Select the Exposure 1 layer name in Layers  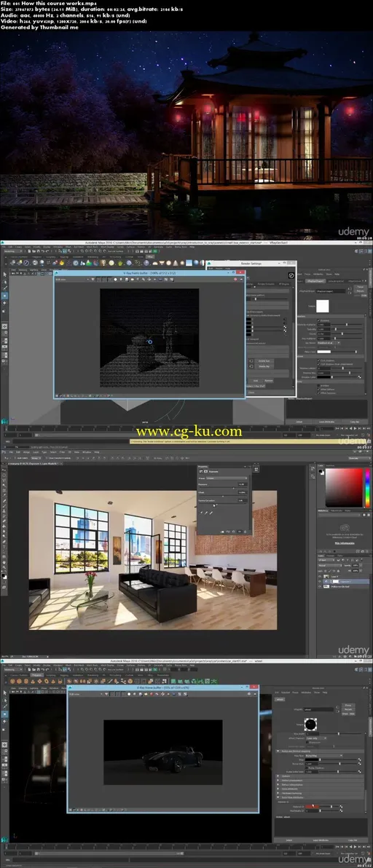click(345, 582)
